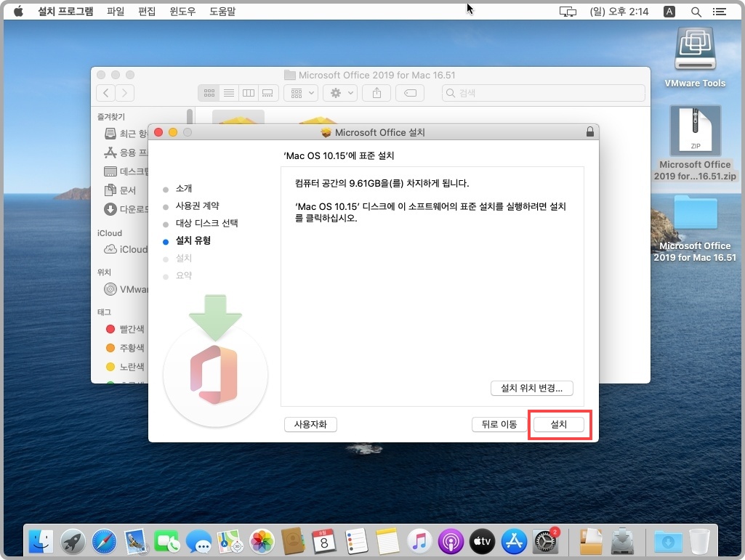Open System Preferences from the Dock
Viewport: 745px width, 560px height.
pos(544,541)
